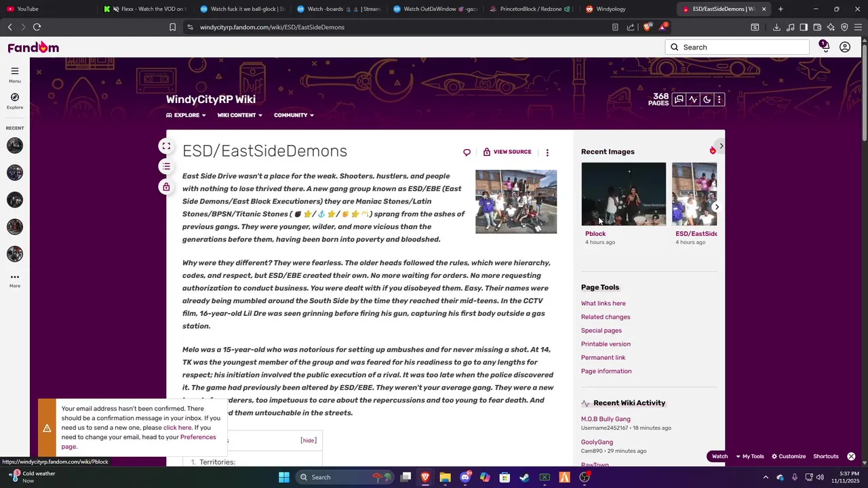Open the Pblock recent image thumbnail

pos(623,194)
